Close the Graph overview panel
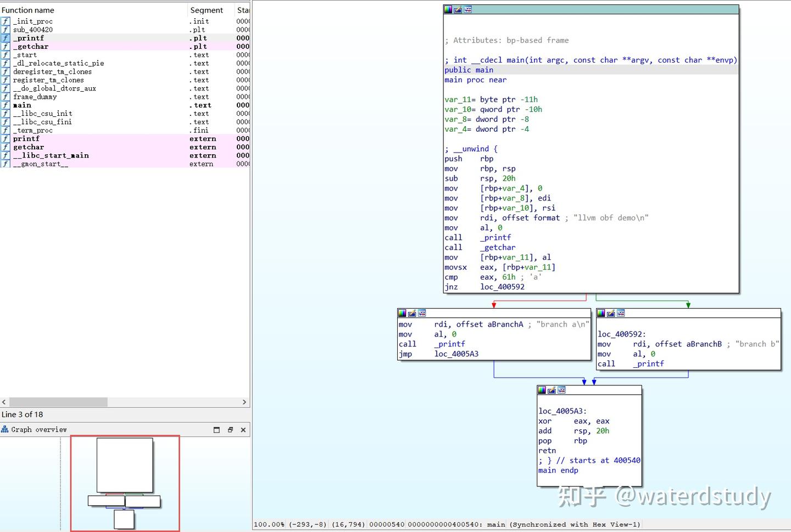791x532 pixels. [x=243, y=430]
